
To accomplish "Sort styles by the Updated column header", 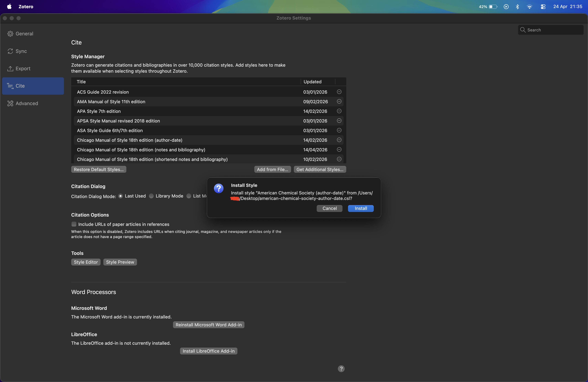I will point(312,82).
